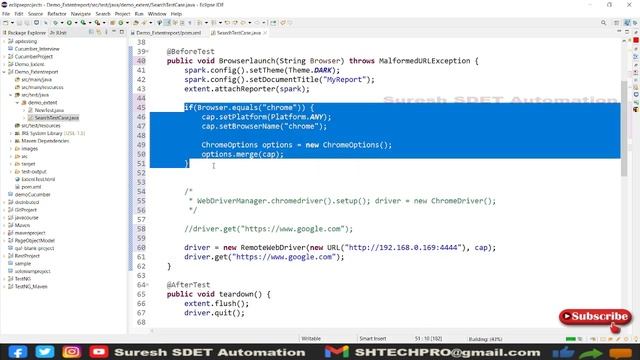Toggle Link with Editor in Package Explorer

tap(99, 32)
